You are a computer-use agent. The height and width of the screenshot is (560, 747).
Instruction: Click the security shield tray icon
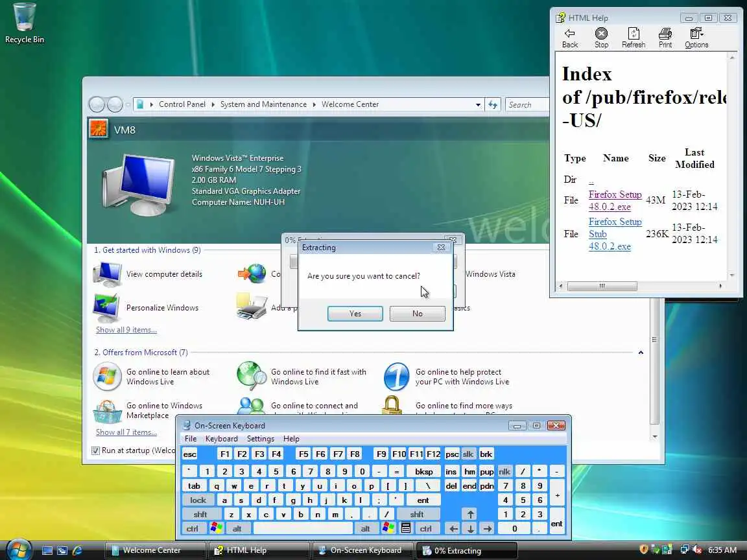(644, 550)
